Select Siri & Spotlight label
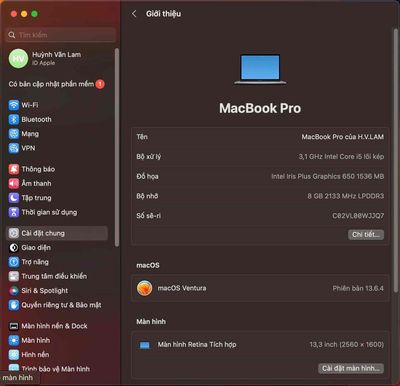Screen dimensions: 400x386 [x=45, y=290]
